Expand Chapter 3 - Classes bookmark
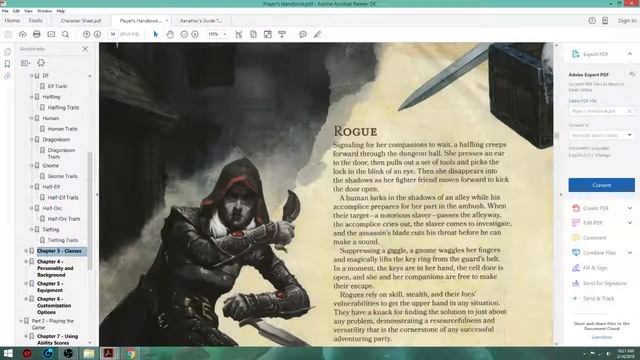 point(26,251)
